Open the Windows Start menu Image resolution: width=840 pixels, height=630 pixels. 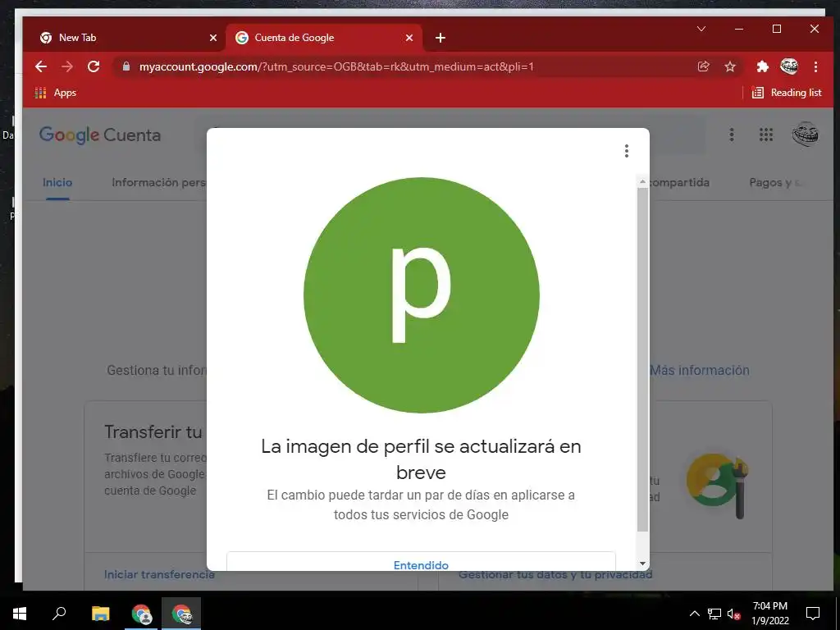(20, 614)
